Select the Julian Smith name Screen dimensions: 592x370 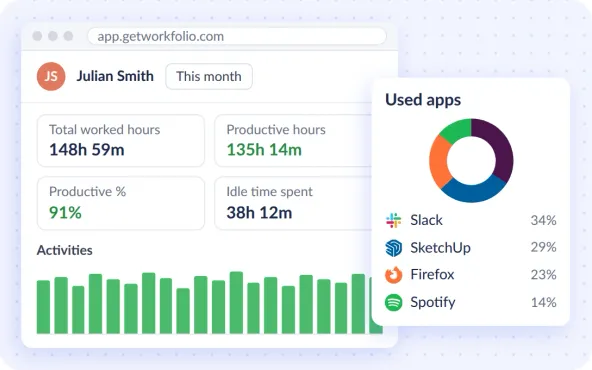pyautogui.click(x=115, y=76)
